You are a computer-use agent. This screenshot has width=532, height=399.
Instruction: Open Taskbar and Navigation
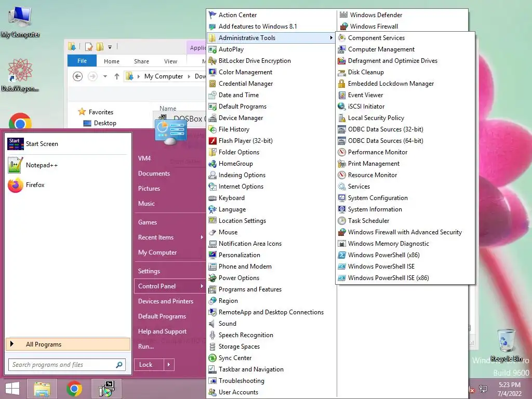click(x=251, y=369)
